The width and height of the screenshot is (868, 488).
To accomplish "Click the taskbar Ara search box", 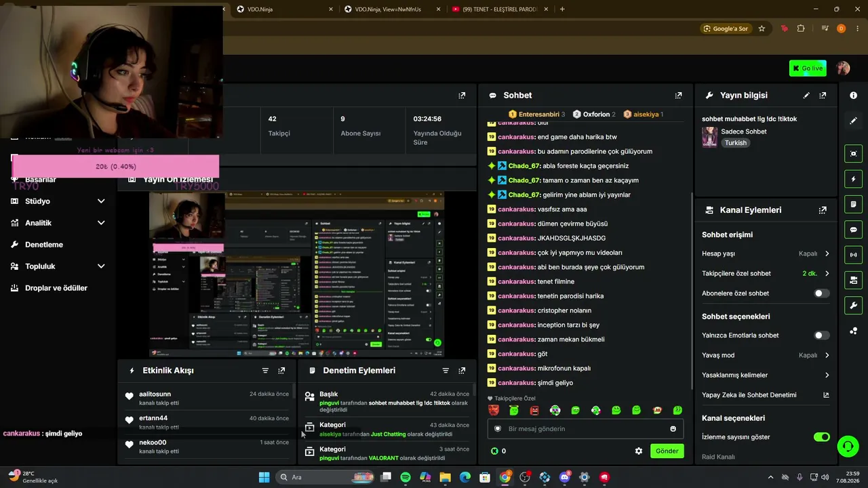I will (x=325, y=477).
